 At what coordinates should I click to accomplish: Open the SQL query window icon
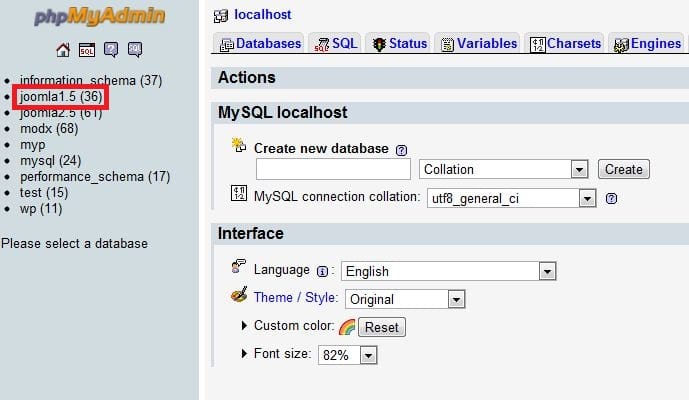tap(87, 50)
